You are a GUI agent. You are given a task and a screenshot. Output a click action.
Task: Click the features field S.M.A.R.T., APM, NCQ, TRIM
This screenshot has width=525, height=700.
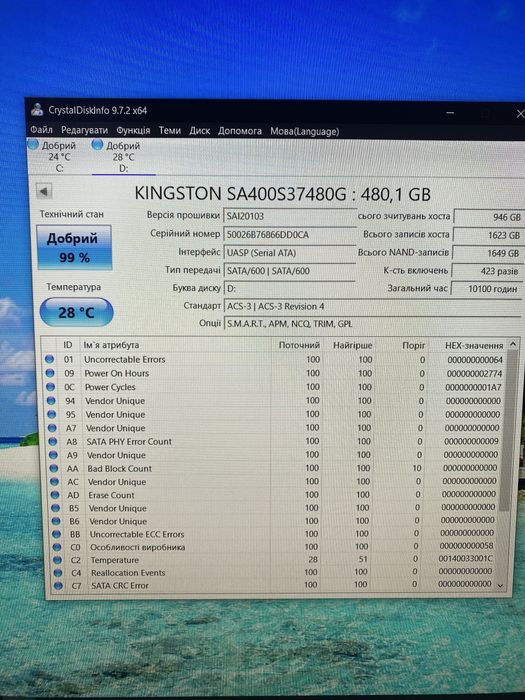[x=372, y=324]
